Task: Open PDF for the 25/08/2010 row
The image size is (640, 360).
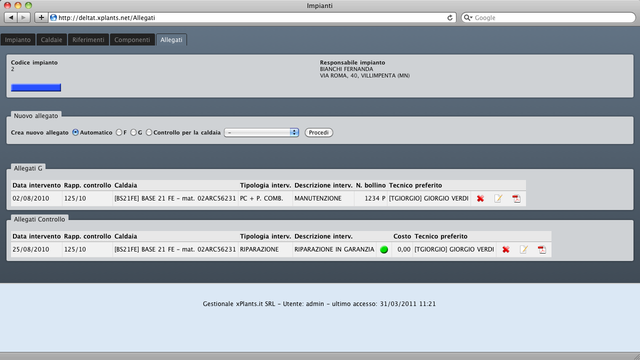Action: [x=542, y=249]
